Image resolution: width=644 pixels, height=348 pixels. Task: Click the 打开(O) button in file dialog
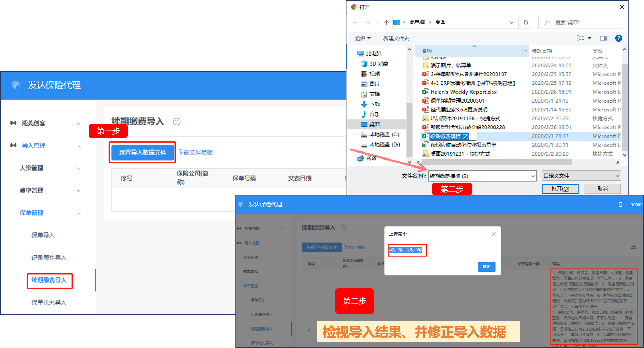(x=560, y=189)
